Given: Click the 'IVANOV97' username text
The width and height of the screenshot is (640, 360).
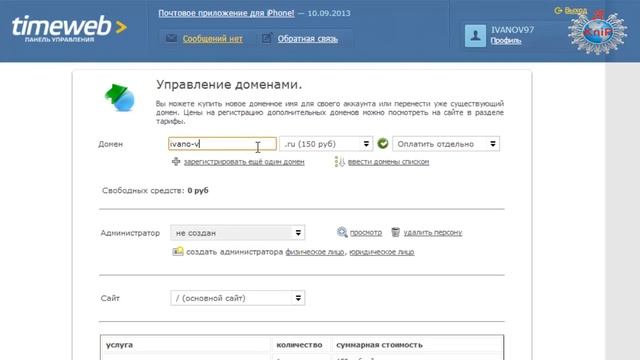Looking at the screenshot, I should 512,30.
